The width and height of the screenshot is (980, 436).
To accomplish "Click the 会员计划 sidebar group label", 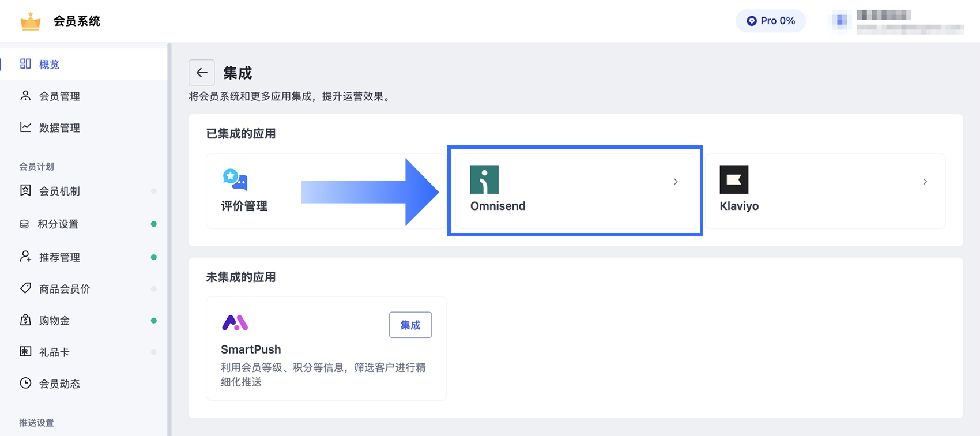I will point(36,167).
